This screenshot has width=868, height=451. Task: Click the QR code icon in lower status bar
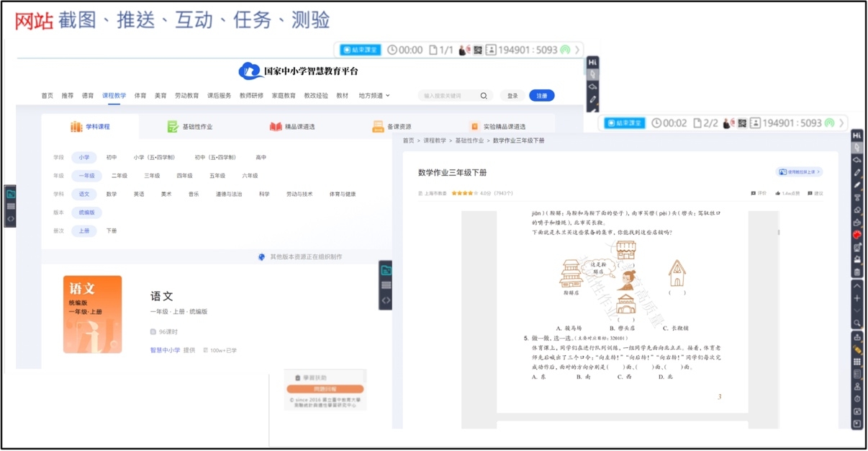741,123
